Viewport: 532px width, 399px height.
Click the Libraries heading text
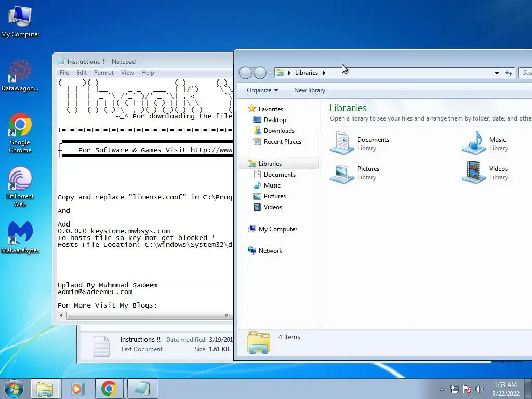[x=348, y=108]
